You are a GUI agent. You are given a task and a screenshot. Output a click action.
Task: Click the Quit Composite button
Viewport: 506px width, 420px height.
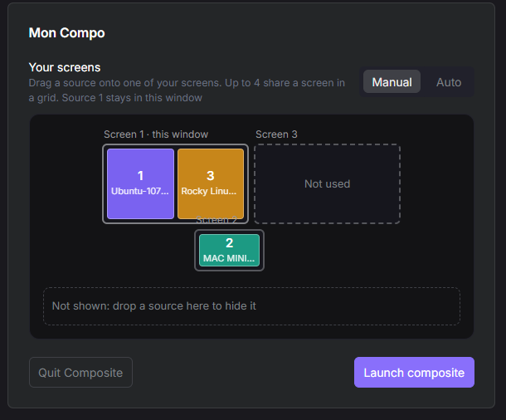80,372
